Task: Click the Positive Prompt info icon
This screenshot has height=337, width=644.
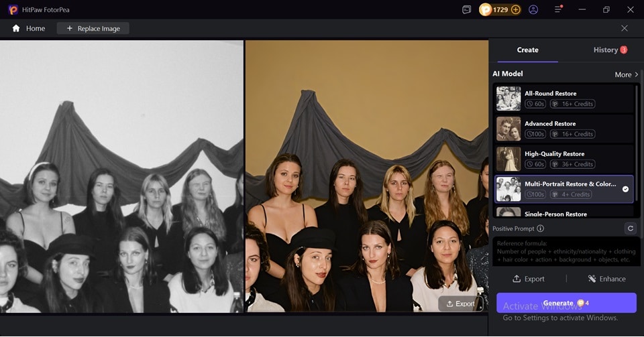Action: pyautogui.click(x=541, y=228)
